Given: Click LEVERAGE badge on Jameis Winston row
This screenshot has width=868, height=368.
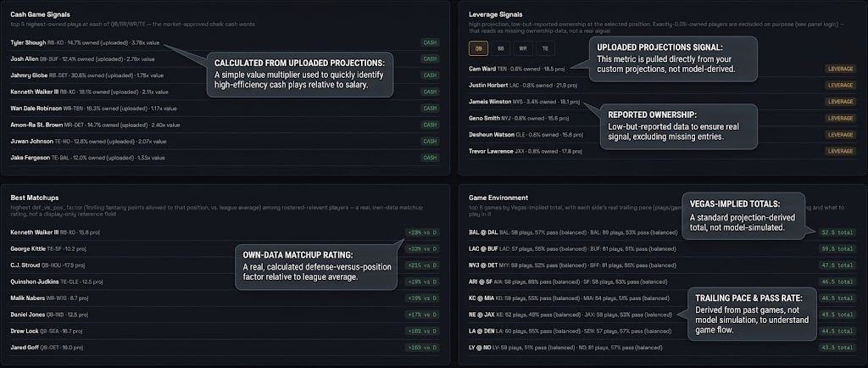Looking at the screenshot, I should click(x=840, y=102).
